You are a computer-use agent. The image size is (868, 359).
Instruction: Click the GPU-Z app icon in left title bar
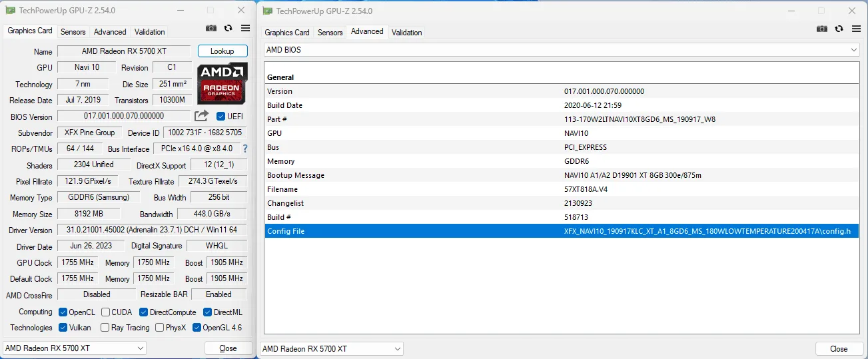9,11
